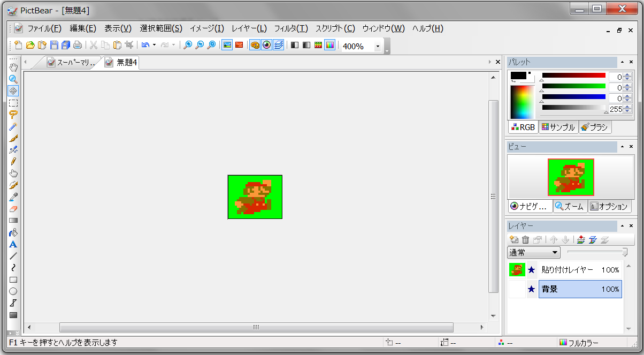Switch to the ブラシ palette tab
This screenshot has width=644, height=355.
coord(595,127)
